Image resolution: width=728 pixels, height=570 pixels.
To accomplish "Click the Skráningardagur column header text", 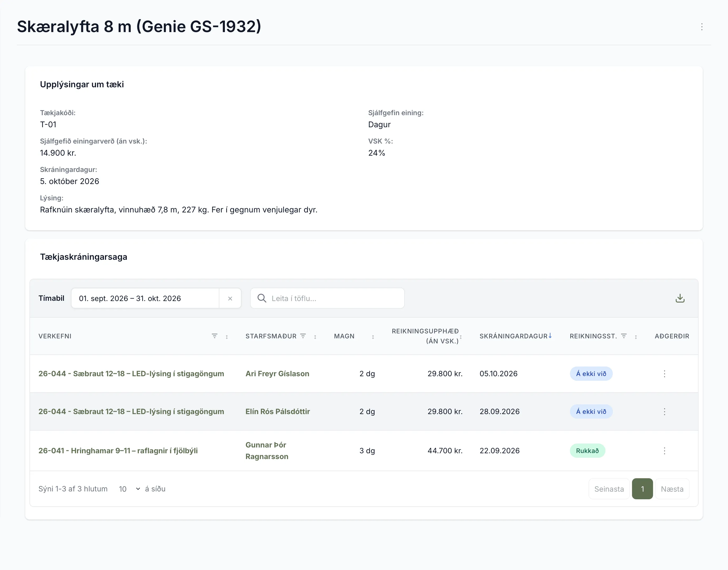I will click(513, 336).
